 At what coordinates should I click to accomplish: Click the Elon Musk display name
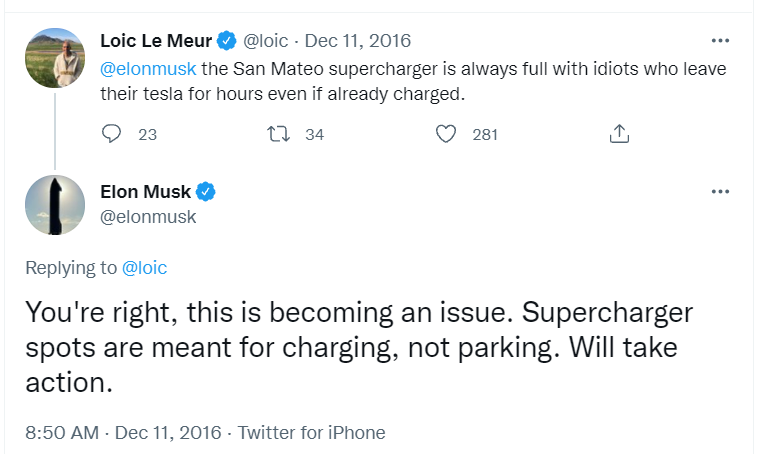pos(145,192)
